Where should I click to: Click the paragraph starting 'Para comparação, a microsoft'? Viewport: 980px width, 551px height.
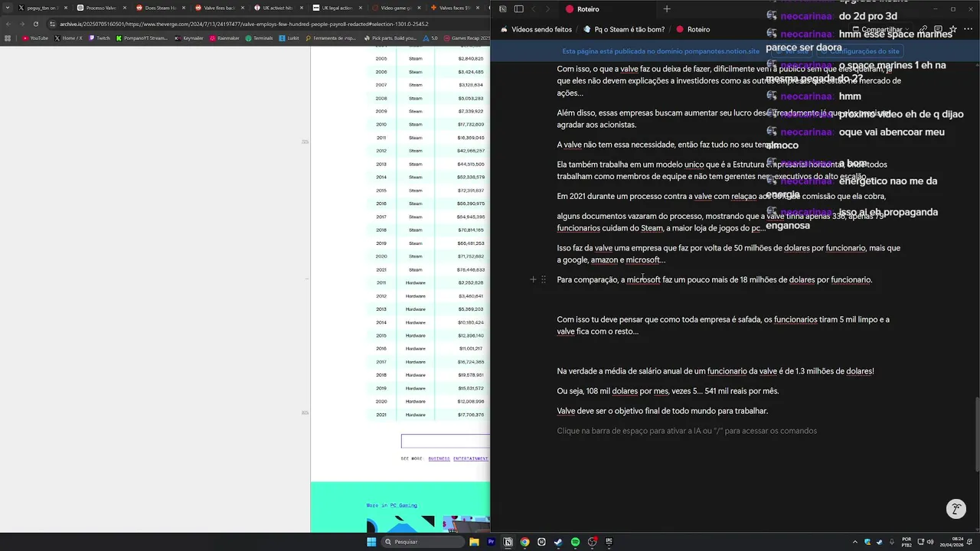coord(714,280)
